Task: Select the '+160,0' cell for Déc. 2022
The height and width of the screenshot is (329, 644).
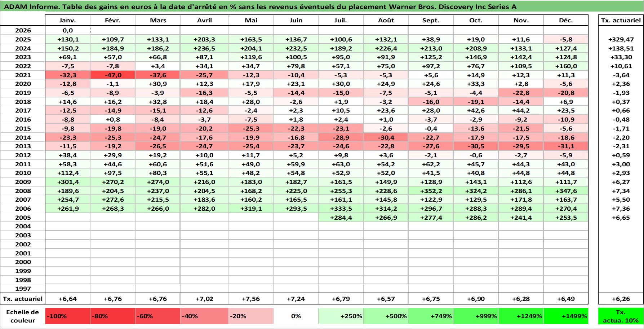Action: pyautogui.click(x=566, y=66)
